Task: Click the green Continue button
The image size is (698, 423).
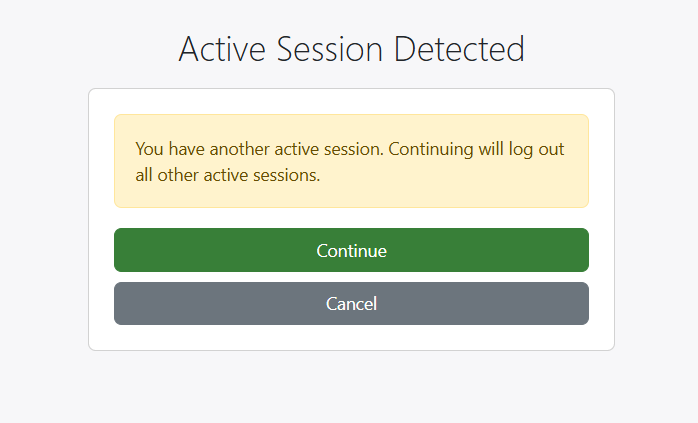Action: click(x=351, y=250)
